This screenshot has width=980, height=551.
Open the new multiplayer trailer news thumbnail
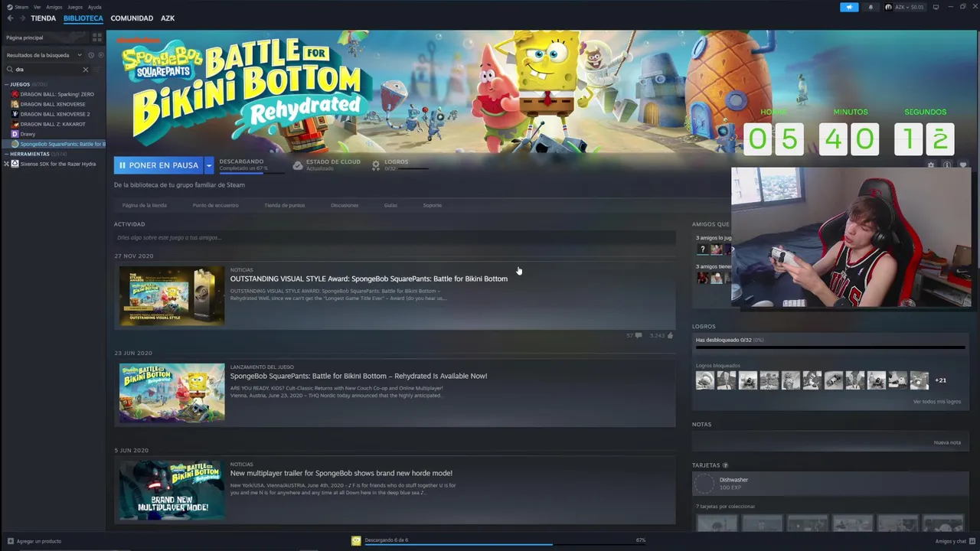pos(171,491)
